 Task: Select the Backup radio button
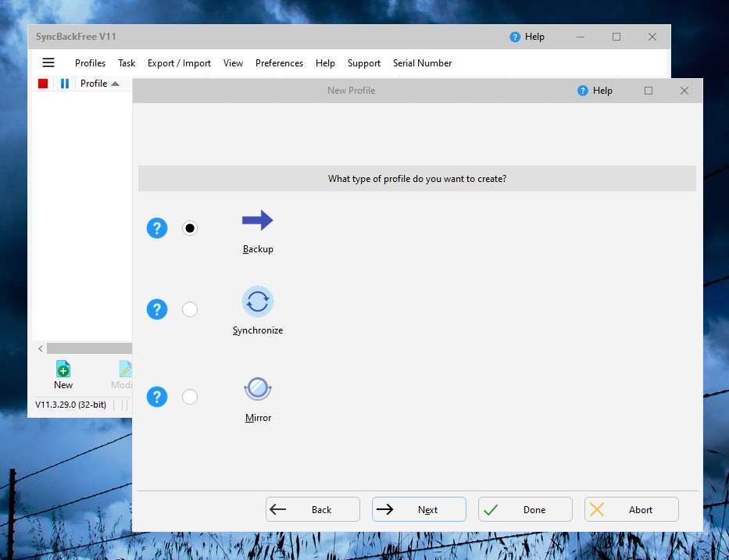(190, 228)
